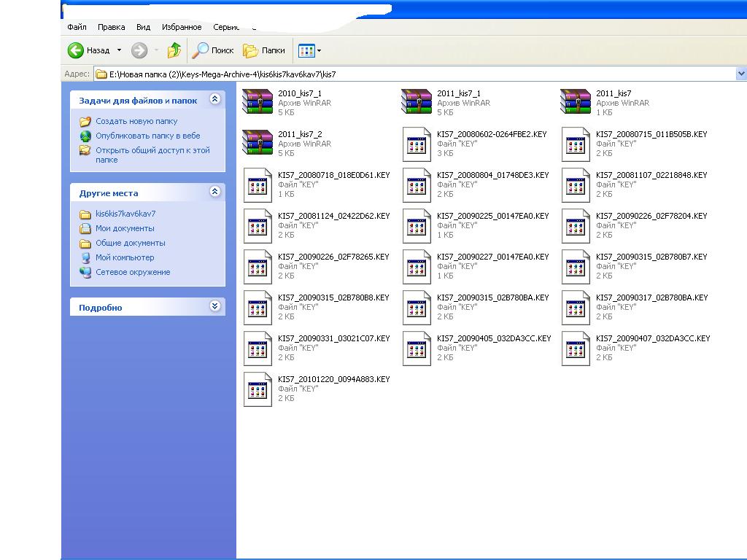Click the file name text 2011_kis7_2
The width and height of the screenshot is (747, 560).
click(300, 134)
